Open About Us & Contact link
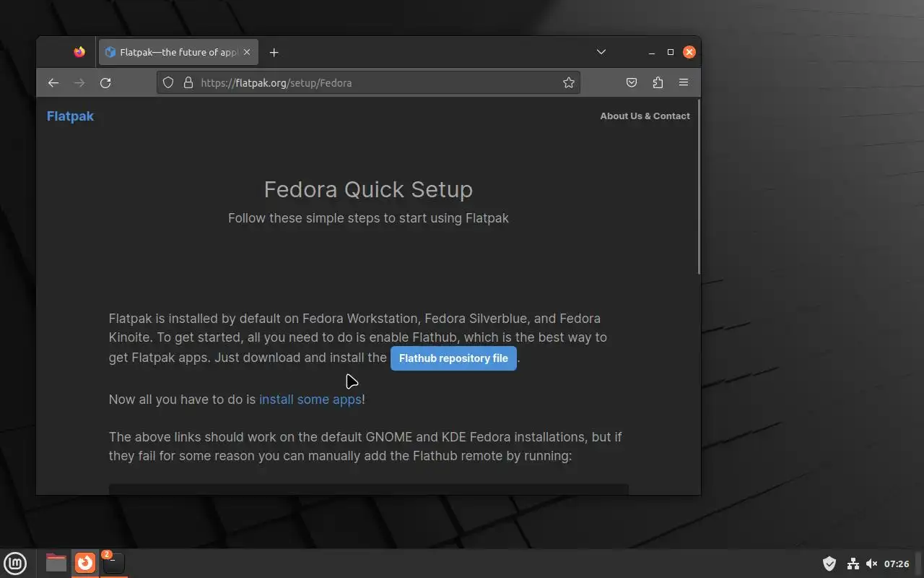The width and height of the screenshot is (924, 578). coord(645,116)
